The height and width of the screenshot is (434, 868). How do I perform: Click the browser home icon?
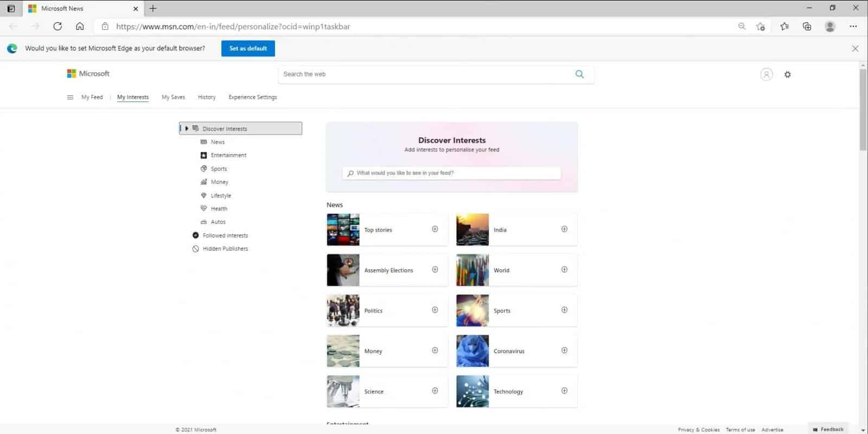click(x=80, y=26)
